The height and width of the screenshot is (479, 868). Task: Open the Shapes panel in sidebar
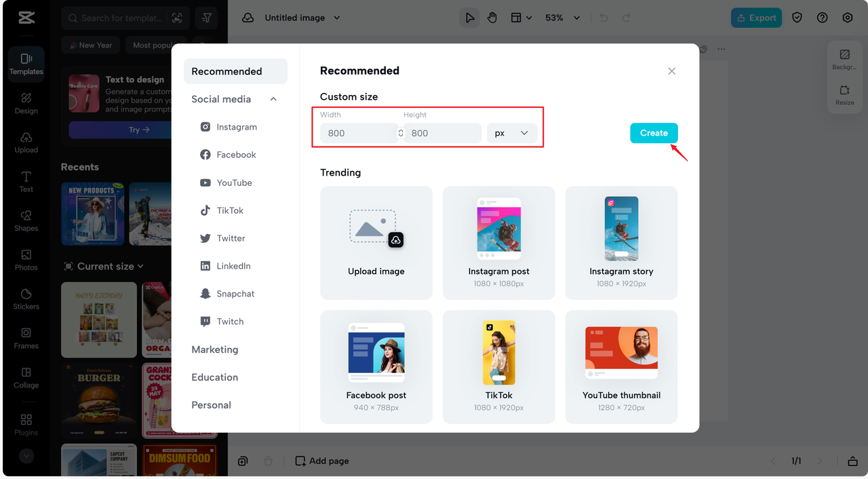26,221
